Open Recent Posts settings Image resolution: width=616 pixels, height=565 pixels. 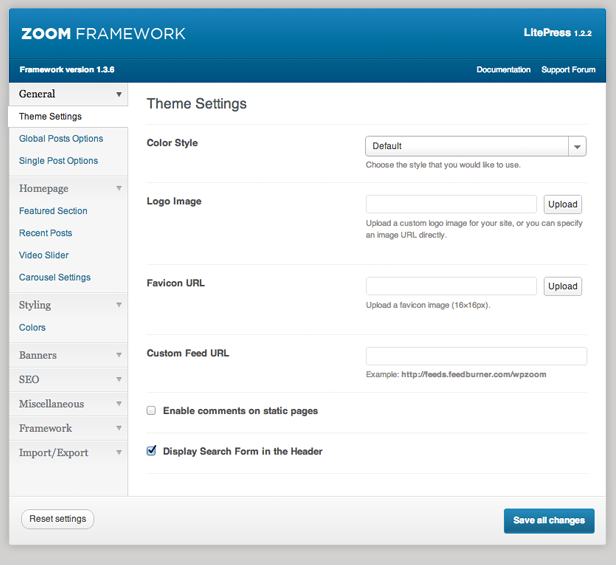tap(46, 233)
